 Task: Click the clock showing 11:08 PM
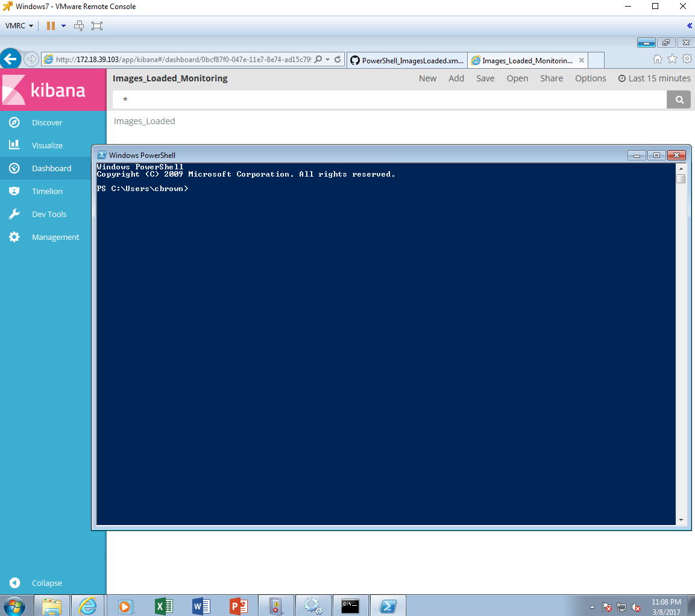(x=665, y=602)
